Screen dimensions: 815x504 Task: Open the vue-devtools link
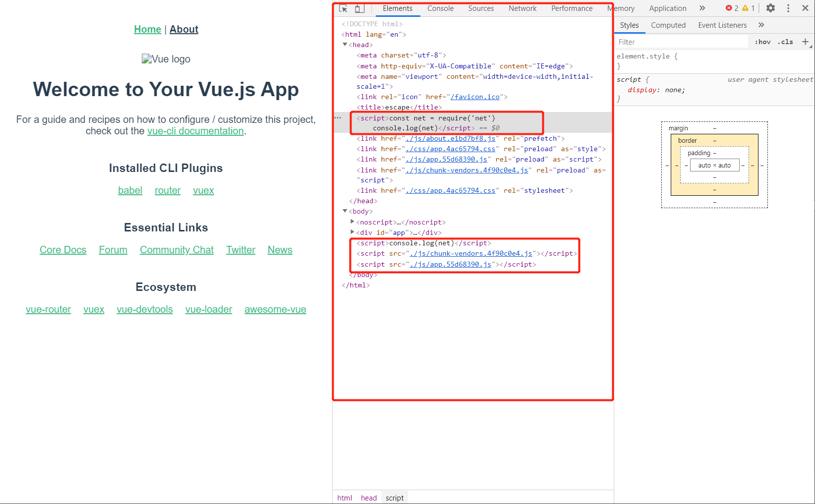[x=145, y=309]
